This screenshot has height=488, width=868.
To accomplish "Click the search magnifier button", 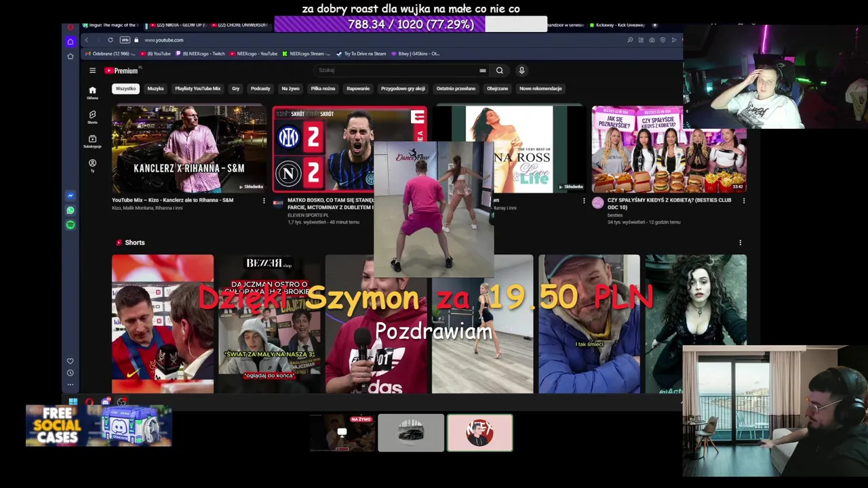I will [x=500, y=70].
